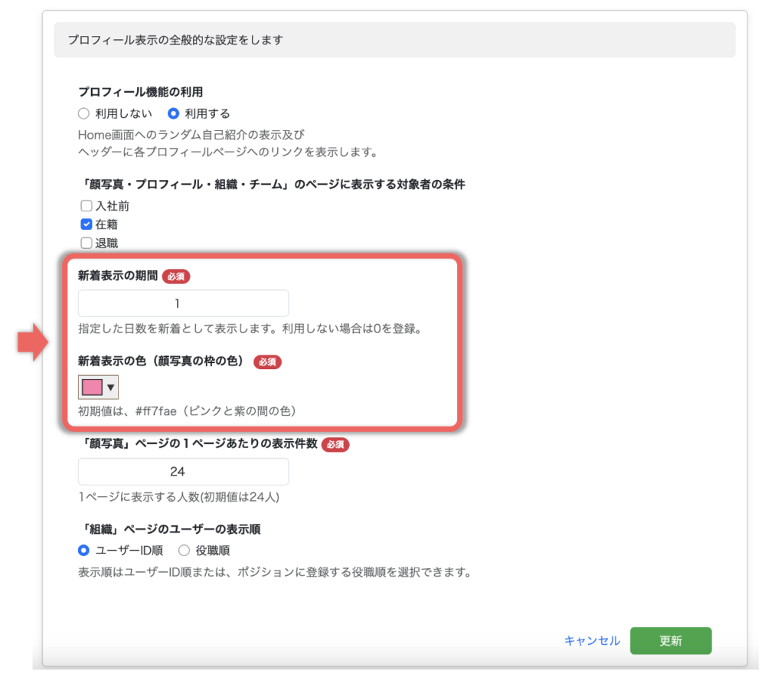Select the 利用する radio button
This screenshot has height=677, width=784.
(x=174, y=113)
